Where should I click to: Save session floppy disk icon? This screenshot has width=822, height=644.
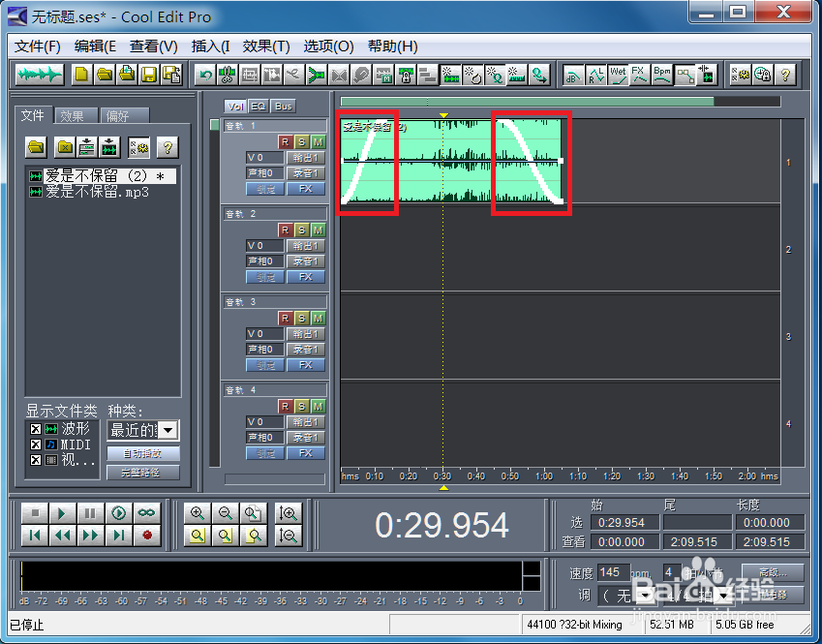(x=149, y=75)
